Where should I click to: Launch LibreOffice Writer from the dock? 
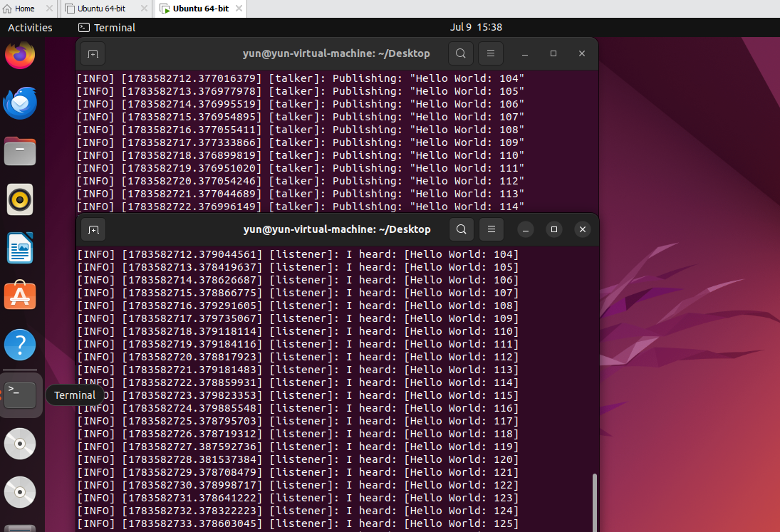click(20, 248)
